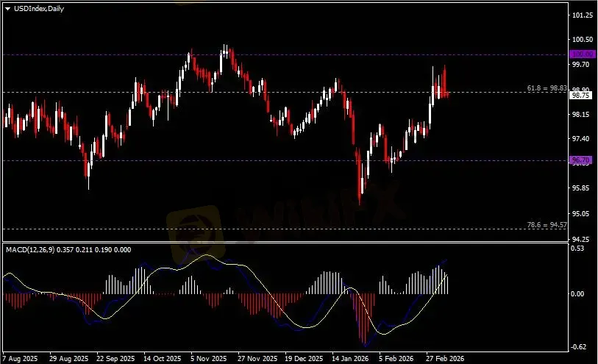
Task: Click the 7 Aug 2025 date marker
Action: pos(21,358)
